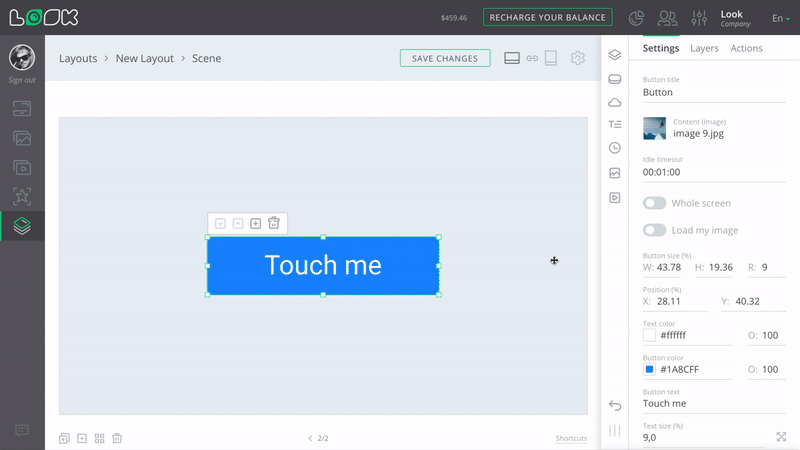Open the layers stack icon in left sidebar
800x450 pixels.
[x=22, y=226]
